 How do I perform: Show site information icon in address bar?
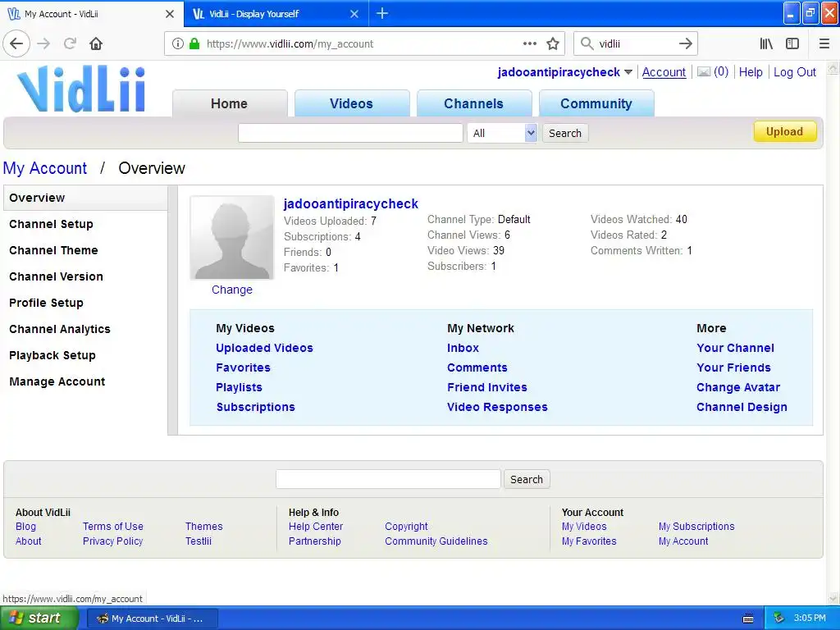[x=177, y=44]
